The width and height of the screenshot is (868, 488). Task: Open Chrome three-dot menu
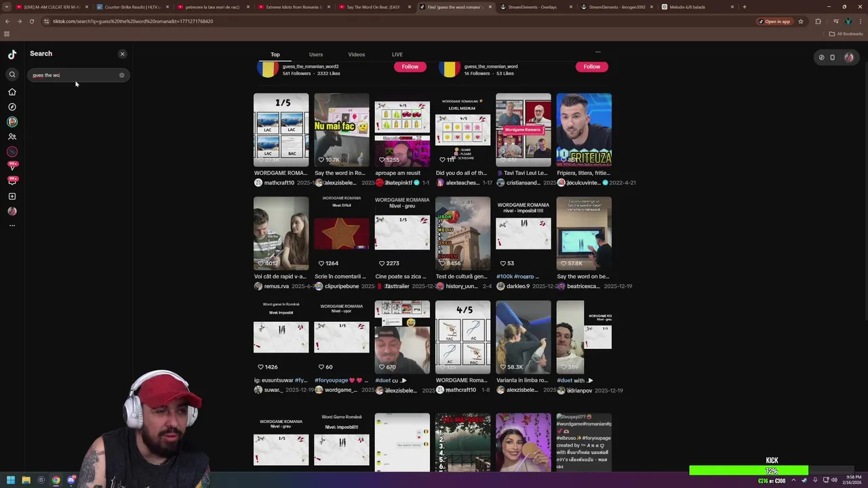(x=860, y=22)
